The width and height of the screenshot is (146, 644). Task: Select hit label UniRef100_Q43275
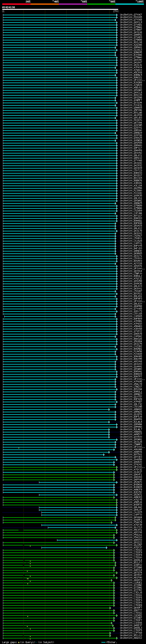click(x=131, y=344)
